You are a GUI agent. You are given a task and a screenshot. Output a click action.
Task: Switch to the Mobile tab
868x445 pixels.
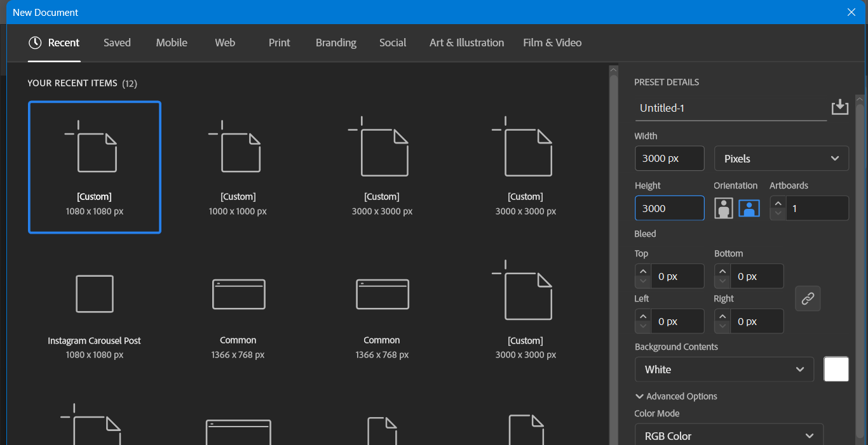tap(172, 43)
